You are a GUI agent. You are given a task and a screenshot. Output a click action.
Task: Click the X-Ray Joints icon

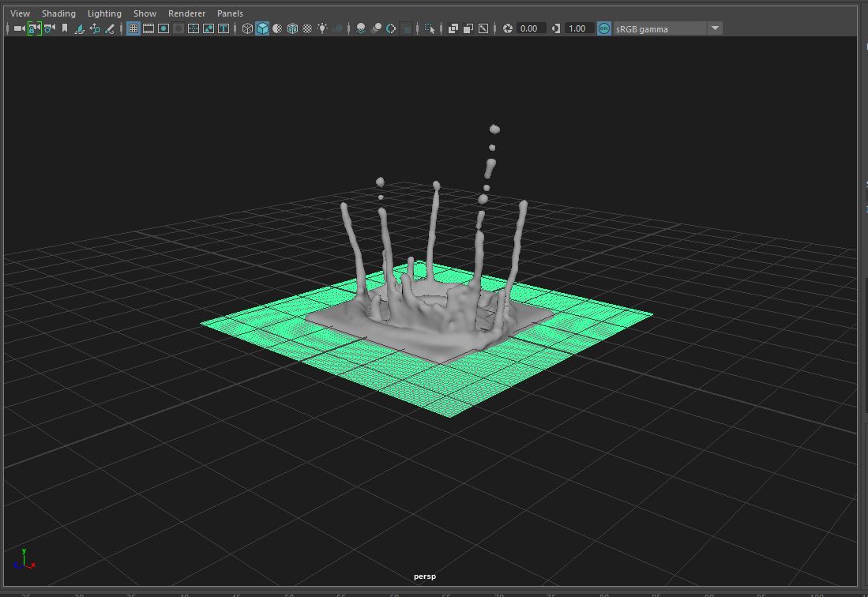(x=483, y=28)
